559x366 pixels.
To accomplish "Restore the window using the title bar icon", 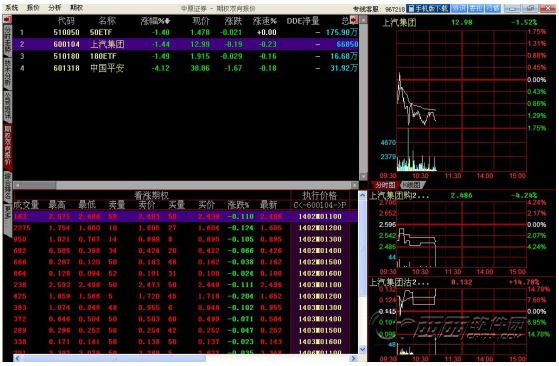I will [x=530, y=8].
